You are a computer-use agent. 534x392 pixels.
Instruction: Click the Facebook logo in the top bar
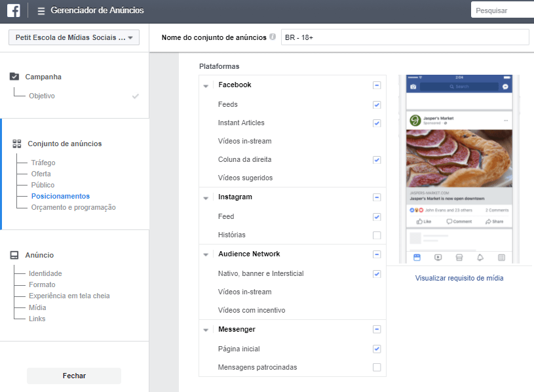(x=13, y=10)
